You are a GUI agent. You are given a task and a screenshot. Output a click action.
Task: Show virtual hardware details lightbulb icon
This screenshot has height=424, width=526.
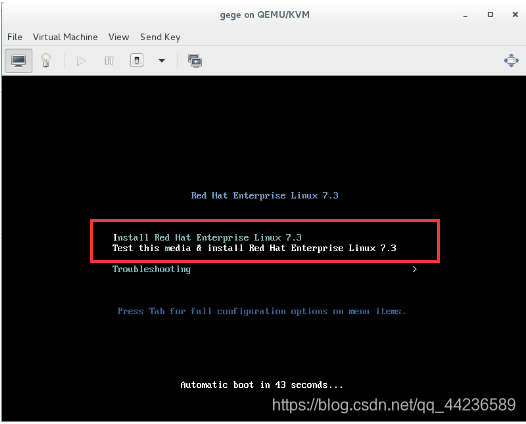pos(46,61)
